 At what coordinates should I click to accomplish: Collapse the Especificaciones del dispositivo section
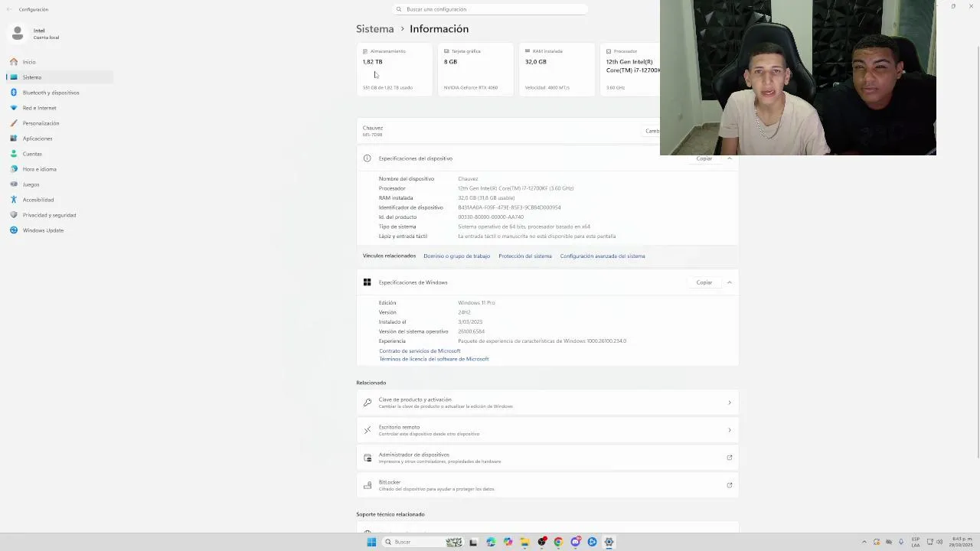pyautogui.click(x=730, y=158)
